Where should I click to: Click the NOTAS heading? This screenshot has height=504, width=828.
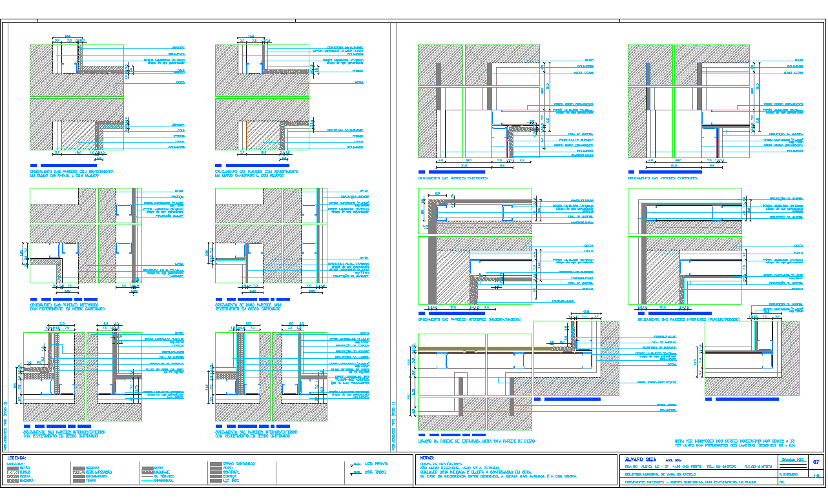(x=427, y=458)
